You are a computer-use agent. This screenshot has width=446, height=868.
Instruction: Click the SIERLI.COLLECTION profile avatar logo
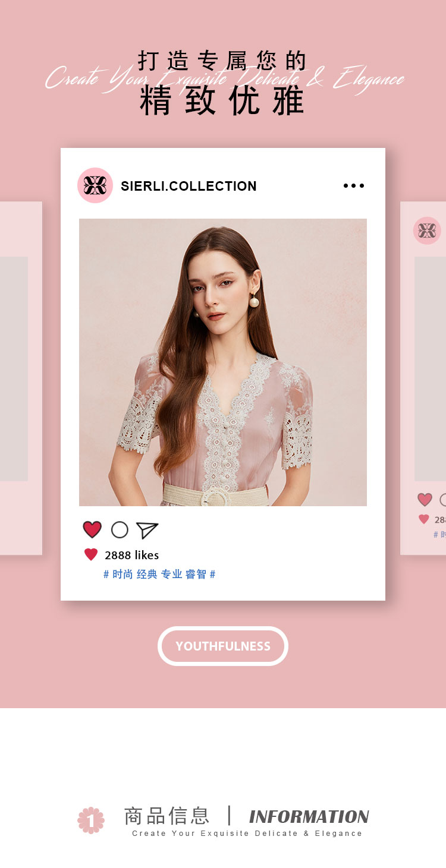[x=95, y=185]
